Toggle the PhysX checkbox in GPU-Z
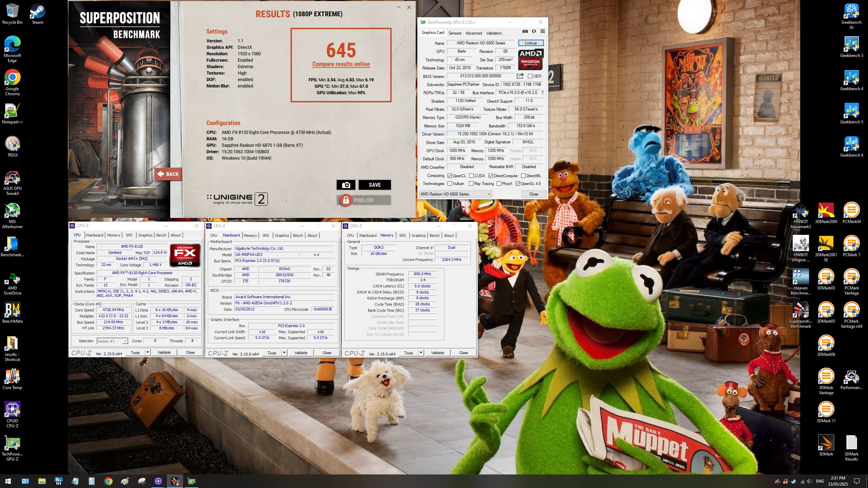 point(499,184)
